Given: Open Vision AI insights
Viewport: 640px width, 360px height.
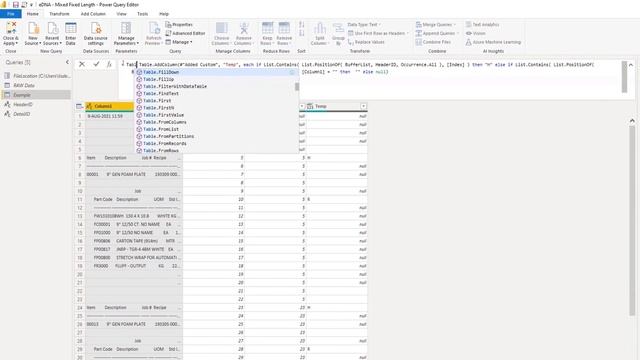Looking at the screenshot, I should [476, 33].
